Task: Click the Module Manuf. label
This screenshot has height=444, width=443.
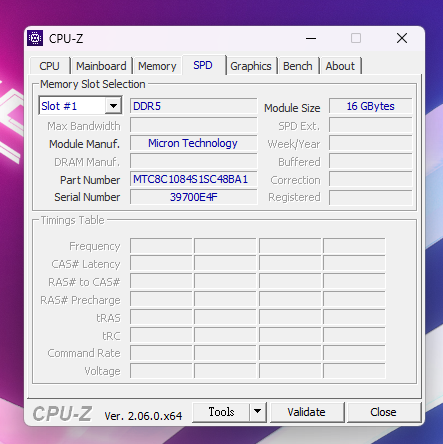Action: 85,144
